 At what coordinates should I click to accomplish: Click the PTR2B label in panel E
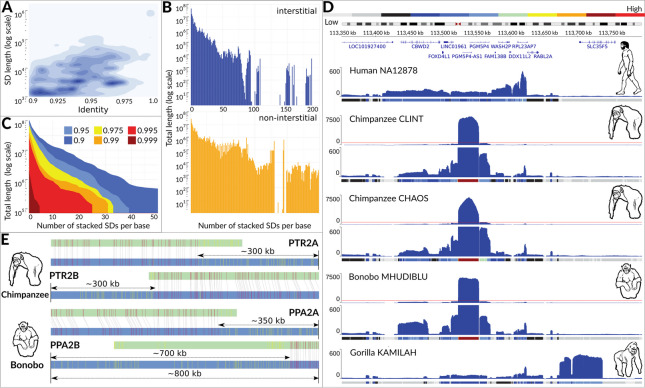tap(64, 275)
